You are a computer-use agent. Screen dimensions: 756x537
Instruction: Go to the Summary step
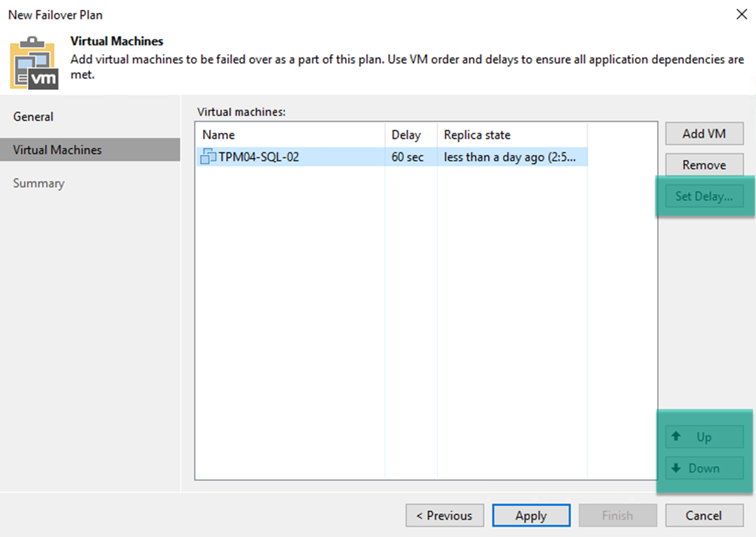click(x=39, y=184)
